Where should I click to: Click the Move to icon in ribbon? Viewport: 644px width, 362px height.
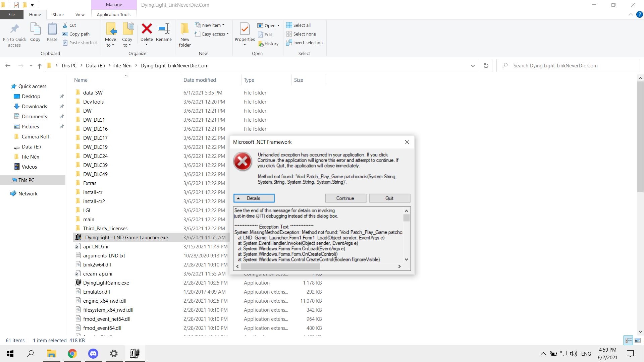point(111,35)
